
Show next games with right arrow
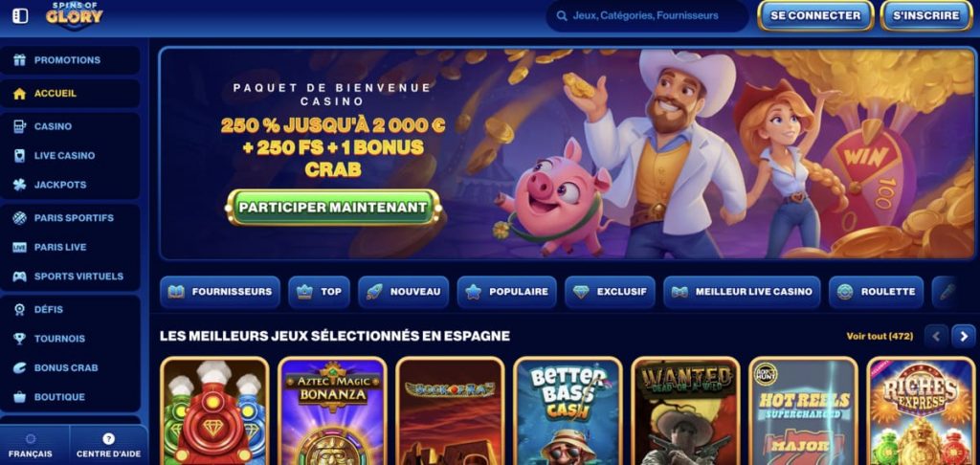pos(963,336)
